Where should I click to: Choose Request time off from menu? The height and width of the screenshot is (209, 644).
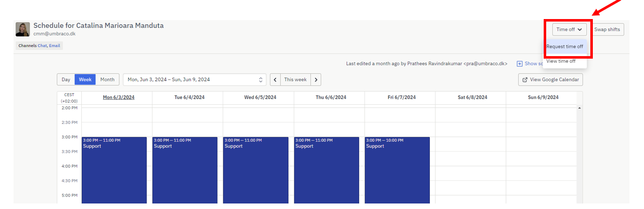tap(565, 47)
